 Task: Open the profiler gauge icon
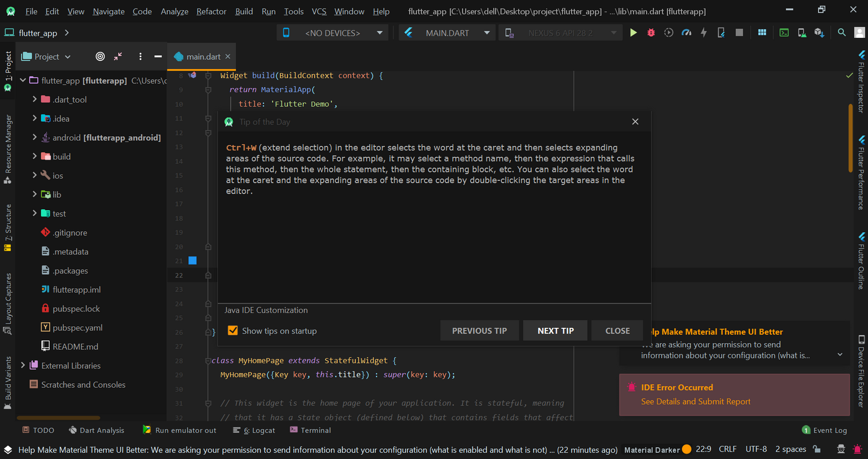[686, 33]
